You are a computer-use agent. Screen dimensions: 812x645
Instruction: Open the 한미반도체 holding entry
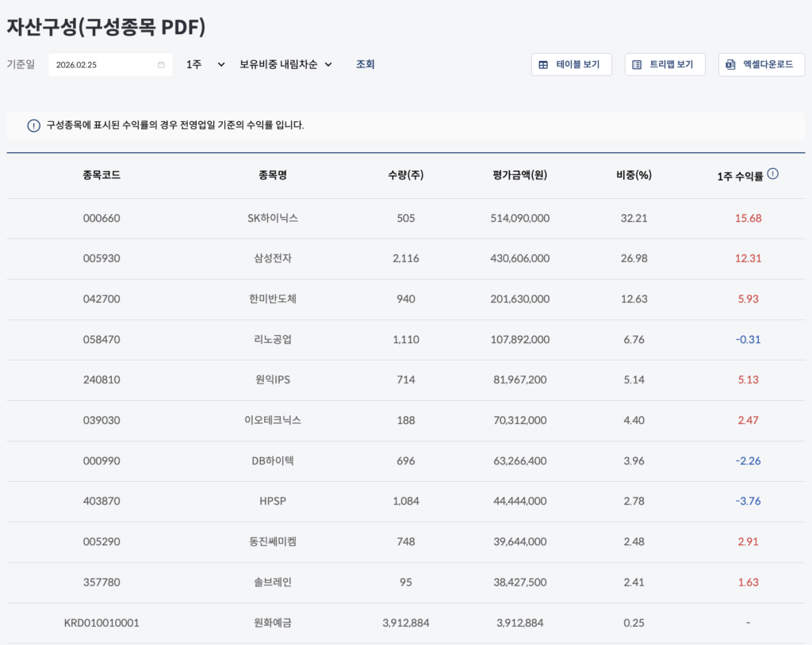pos(273,299)
